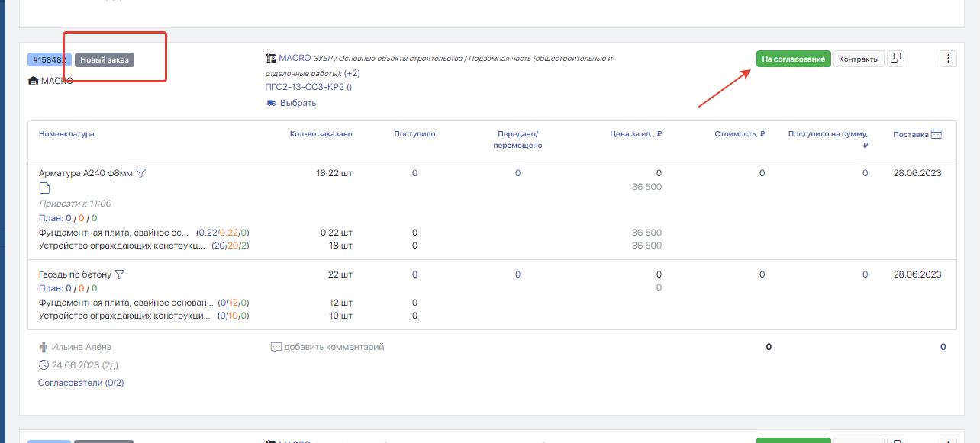Image resolution: width=980 pixels, height=443 pixels.
Task: Click the copy order icon next to Контракты
Action: 896,59
